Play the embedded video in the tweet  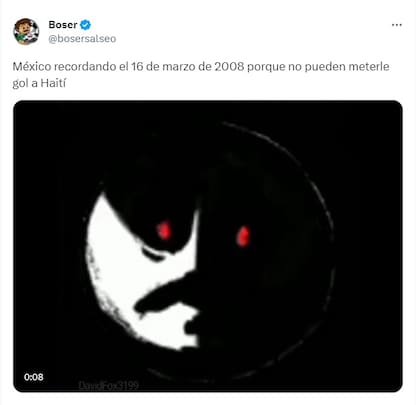coord(208,246)
